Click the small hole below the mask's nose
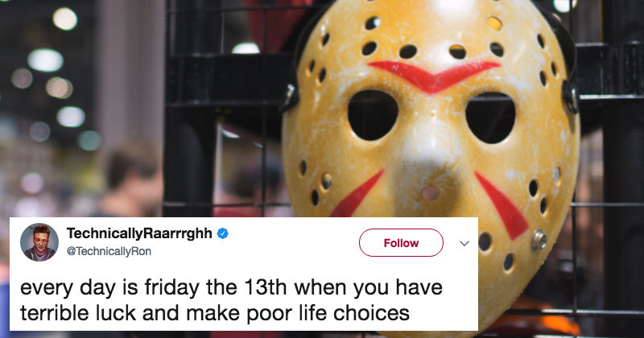Screen dimensions: 644x338 click(x=431, y=193)
